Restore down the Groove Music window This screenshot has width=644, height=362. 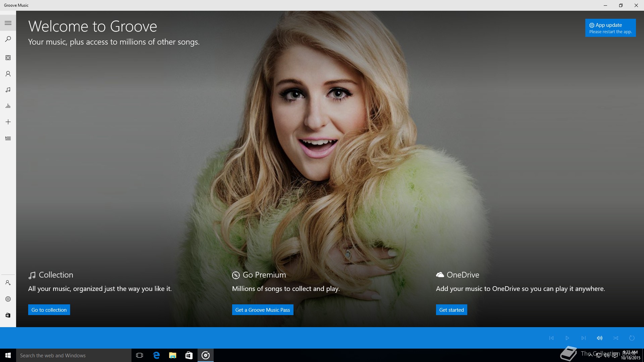point(621,5)
